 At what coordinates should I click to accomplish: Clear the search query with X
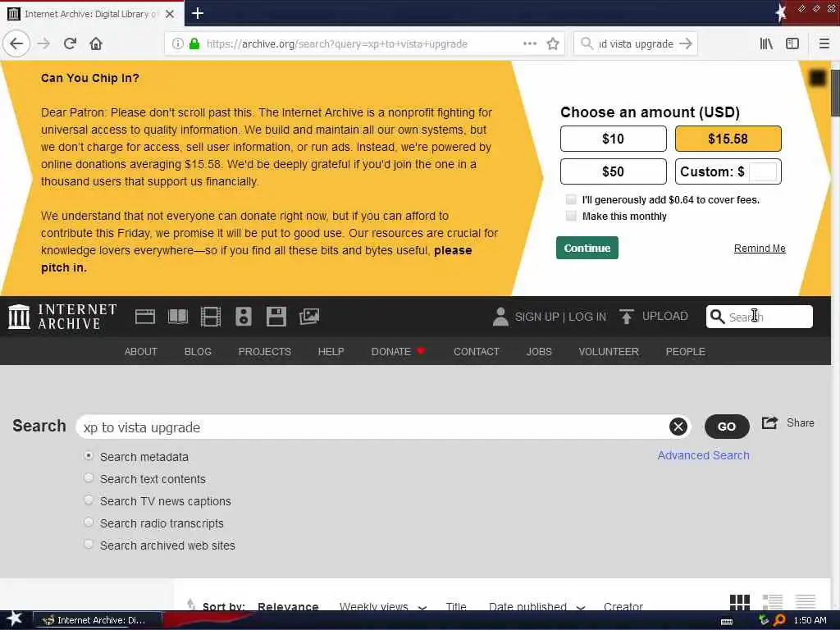(678, 427)
